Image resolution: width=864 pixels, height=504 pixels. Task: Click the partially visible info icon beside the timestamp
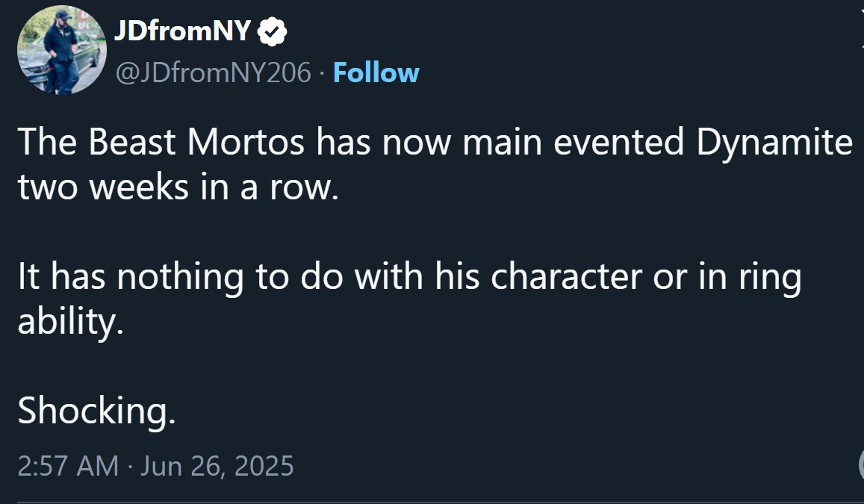point(861,465)
